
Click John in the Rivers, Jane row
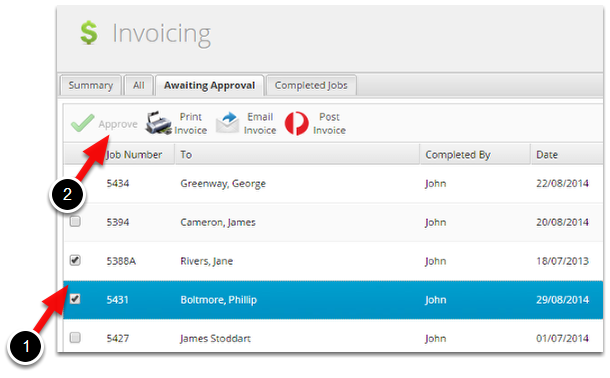(x=435, y=261)
